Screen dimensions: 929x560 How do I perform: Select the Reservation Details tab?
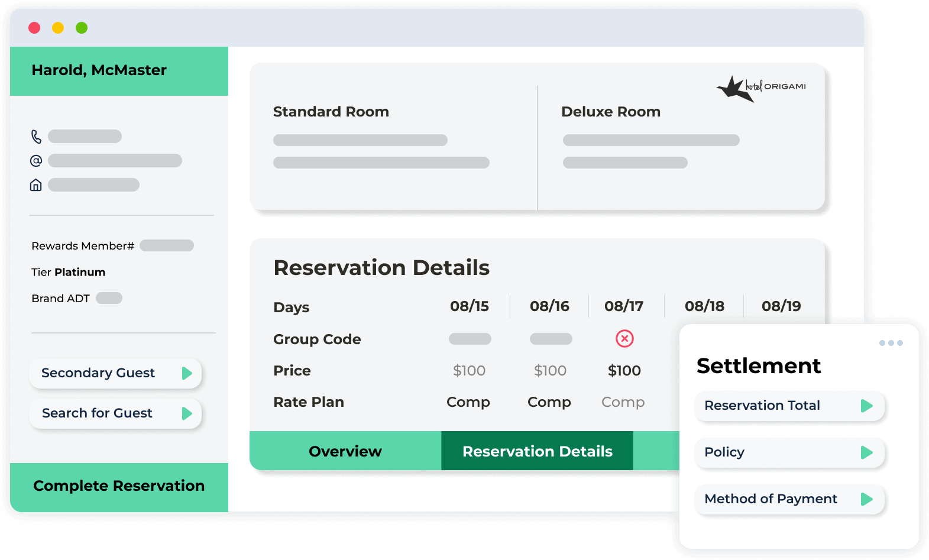point(537,451)
